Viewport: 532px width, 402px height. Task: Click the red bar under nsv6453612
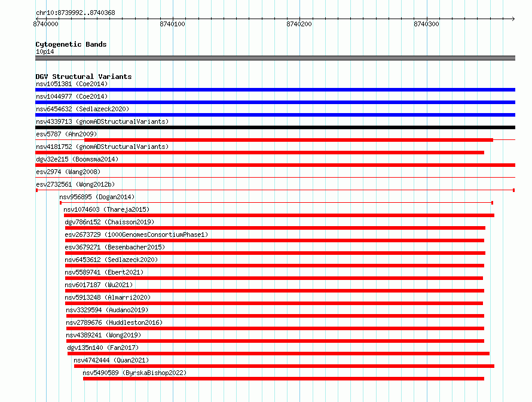click(x=274, y=266)
